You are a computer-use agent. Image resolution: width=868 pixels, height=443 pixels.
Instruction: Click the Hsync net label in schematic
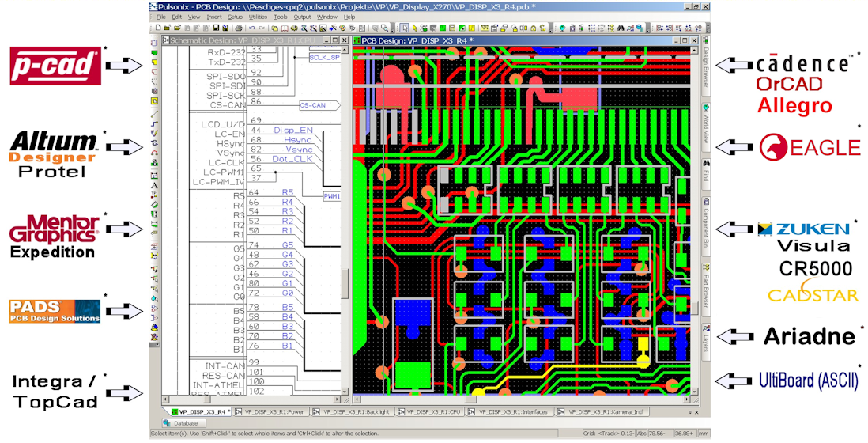click(298, 140)
